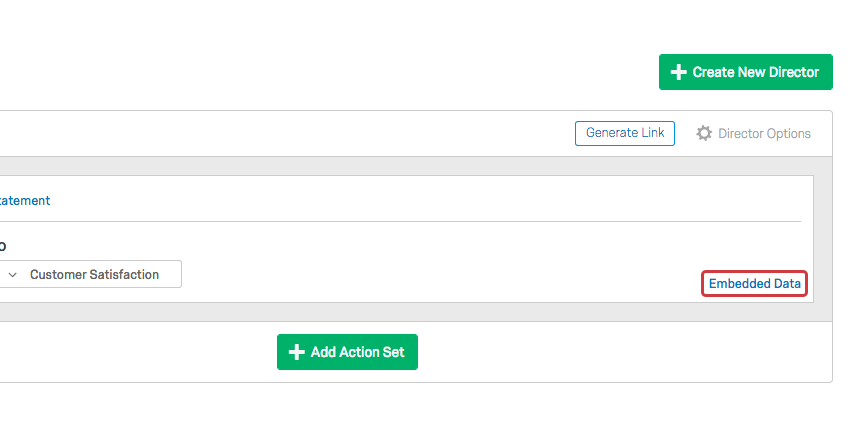Open the Embedded Data link

(x=754, y=284)
